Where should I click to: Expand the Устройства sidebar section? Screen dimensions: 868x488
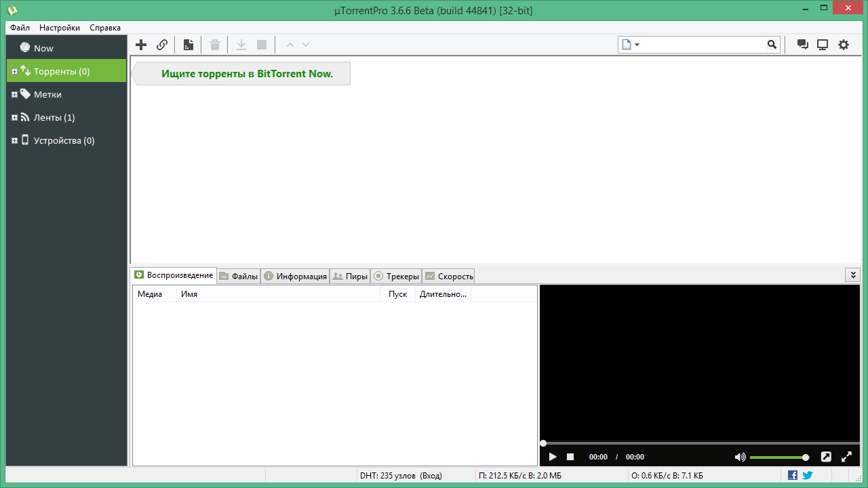[x=14, y=140]
